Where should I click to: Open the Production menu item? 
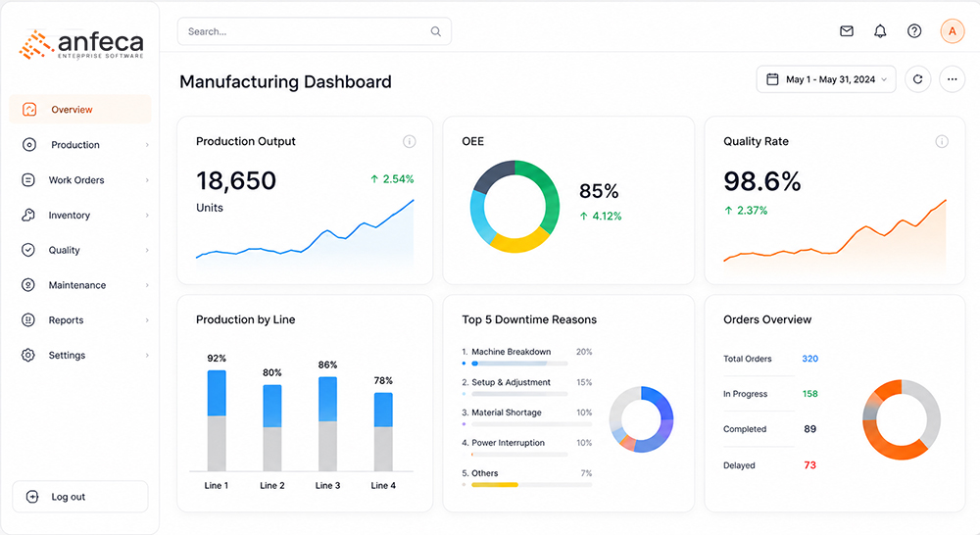tap(80, 144)
